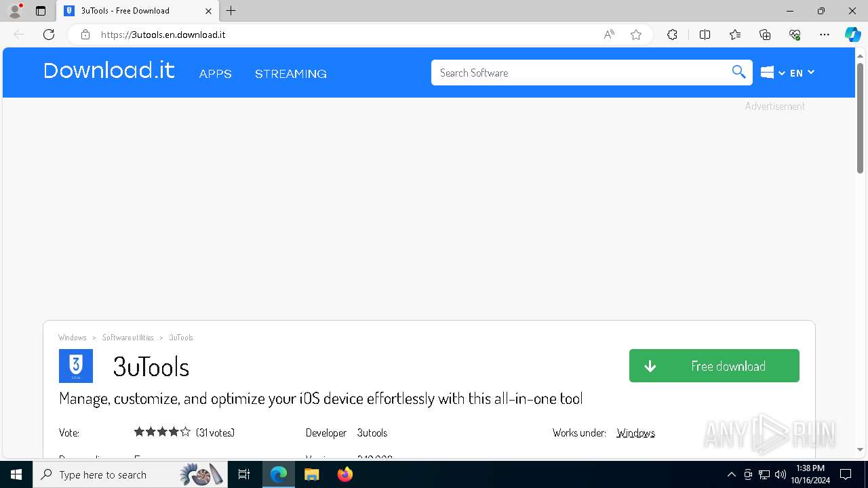Open Extensions puzzle icon
The width and height of the screenshot is (868, 488).
tap(672, 35)
